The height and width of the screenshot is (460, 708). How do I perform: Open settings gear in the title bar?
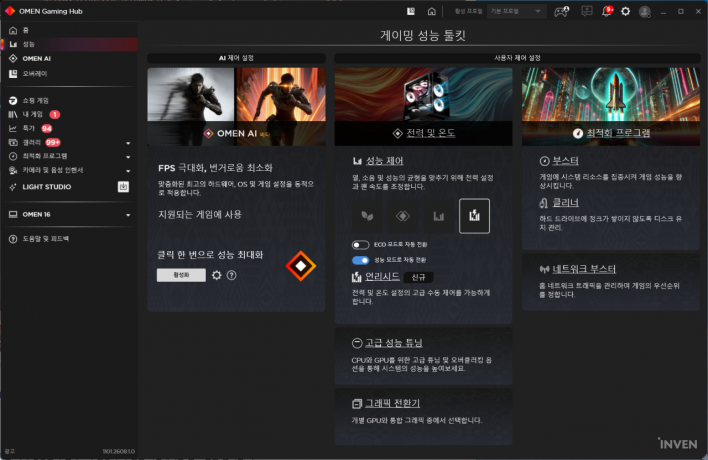(625, 11)
